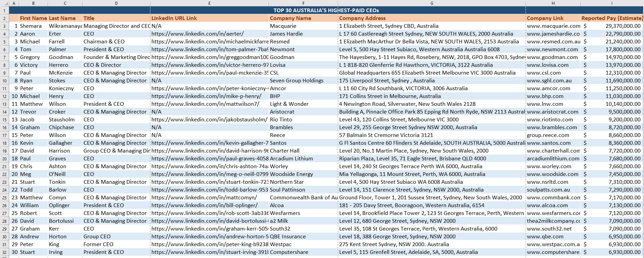Select the column G header
This screenshot has width=644, height=258.
[432, 3]
